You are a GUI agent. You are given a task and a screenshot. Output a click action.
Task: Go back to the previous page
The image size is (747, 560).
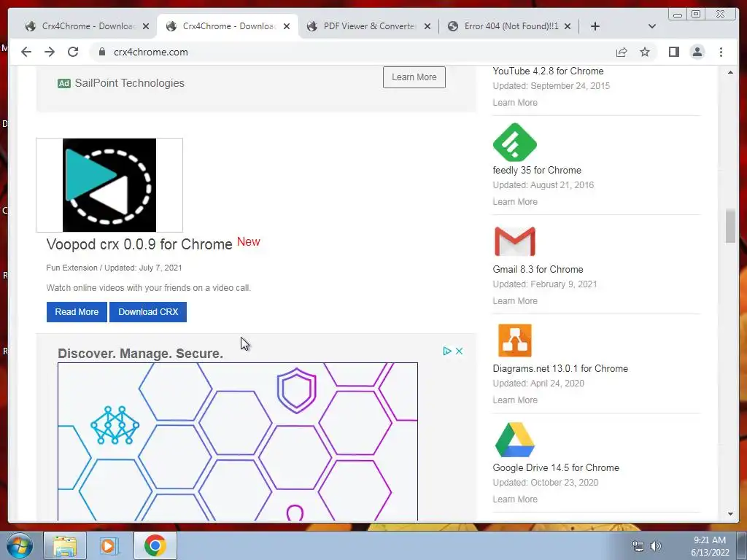[26, 52]
